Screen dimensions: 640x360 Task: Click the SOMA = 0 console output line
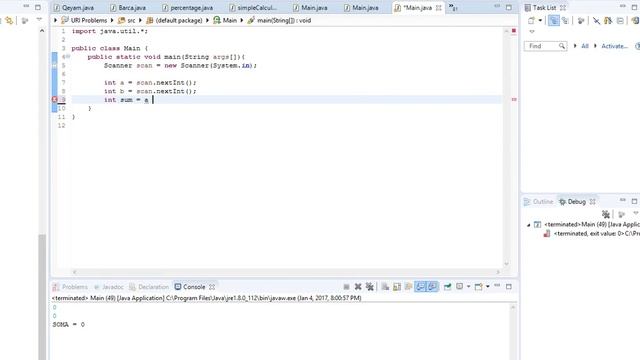pos(69,324)
